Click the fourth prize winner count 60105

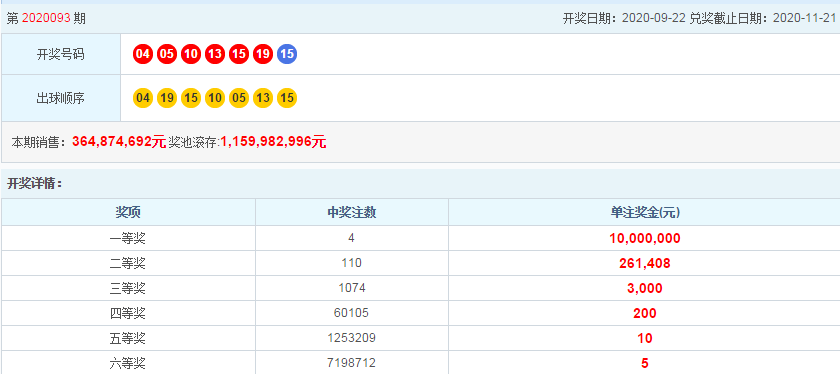point(351,313)
